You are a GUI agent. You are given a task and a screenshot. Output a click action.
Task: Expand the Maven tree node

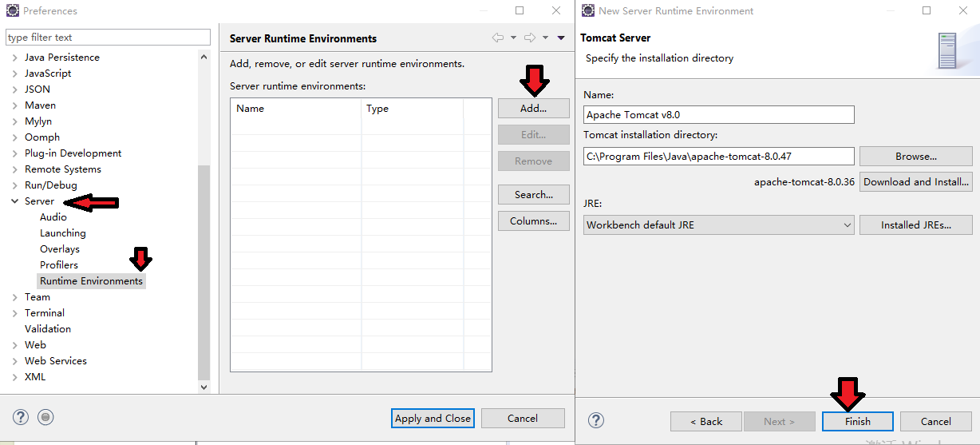pyautogui.click(x=14, y=105)
